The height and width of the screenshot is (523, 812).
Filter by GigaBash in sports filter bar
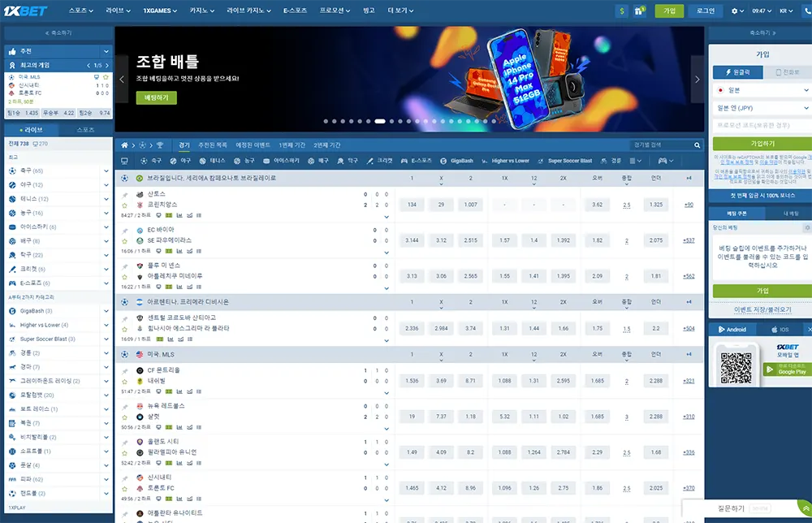click(456, 161)
